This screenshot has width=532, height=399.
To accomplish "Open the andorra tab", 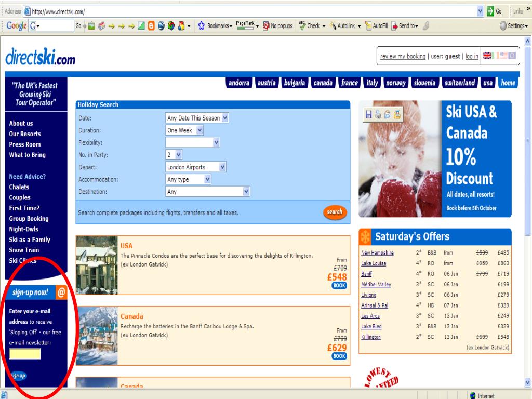I will (x=239, y=83).
